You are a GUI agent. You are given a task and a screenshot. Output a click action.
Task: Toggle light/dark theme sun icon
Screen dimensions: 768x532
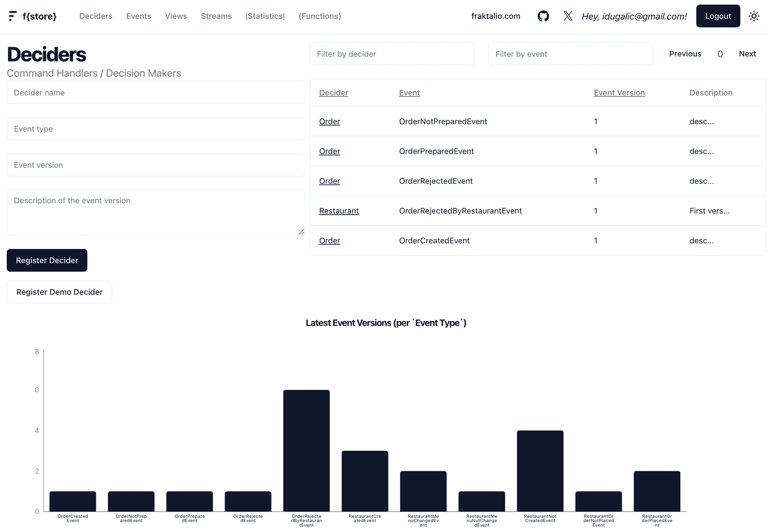(x=754, y=16)
